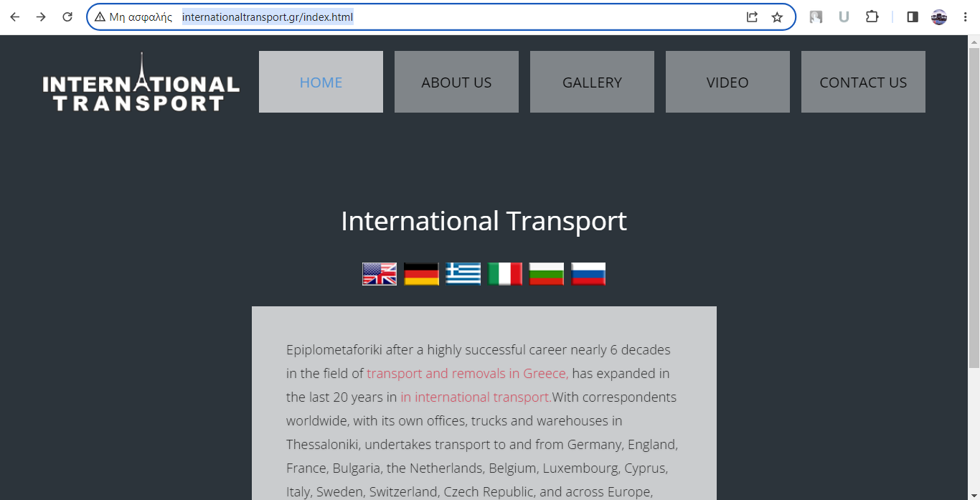Viewport: 980px width, 500px height.
Task: Navigate to CONTACT US
Action: [x=863, y=82]
